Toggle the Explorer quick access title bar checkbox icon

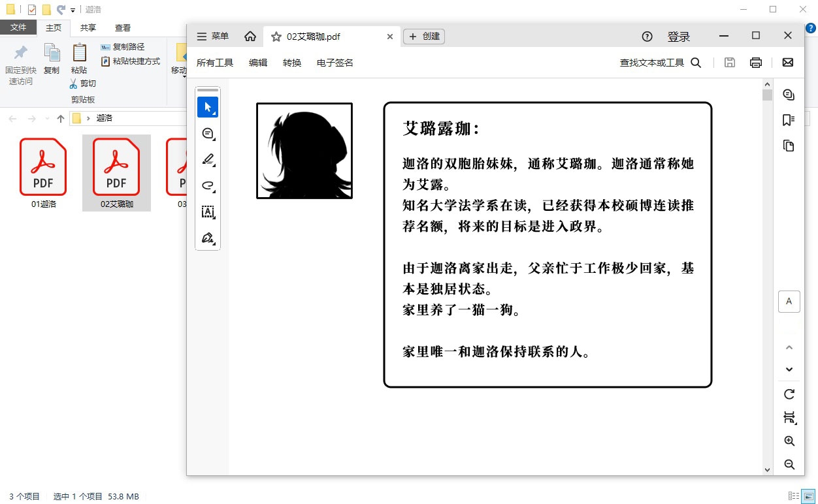tap(32, 10)
